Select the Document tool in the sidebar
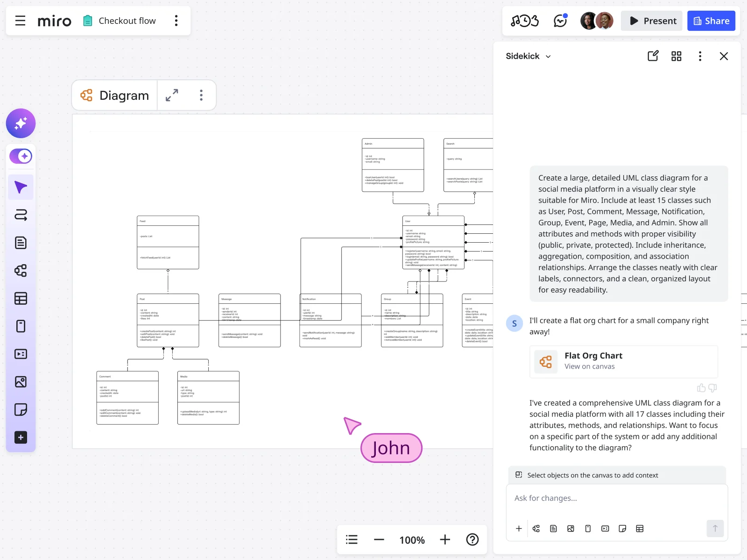This screenshot has height=560, width=747. [x=21, y=242]
